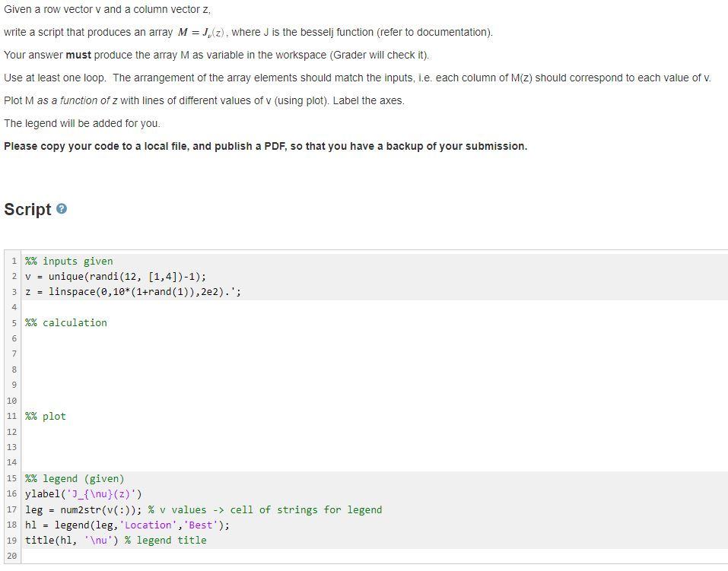Screen dimensions: 728x571
Task: Click line number 20 in the gutter
Action: (11, 556)
